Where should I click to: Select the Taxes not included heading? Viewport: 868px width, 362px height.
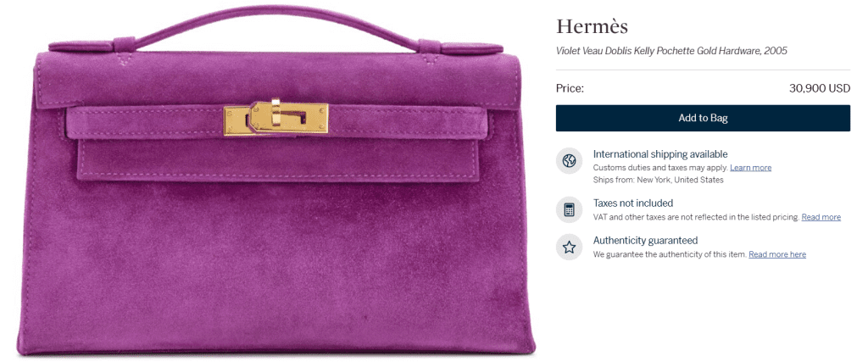(633, 203)
